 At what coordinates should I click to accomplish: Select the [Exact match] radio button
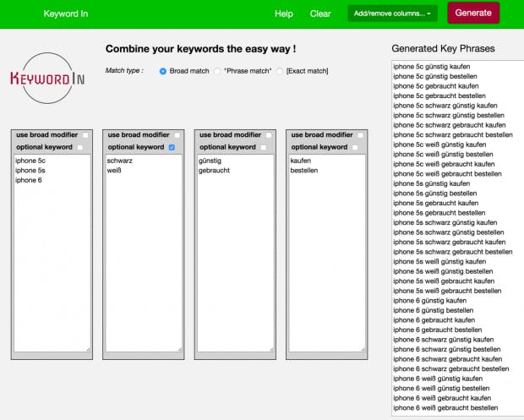280,71
